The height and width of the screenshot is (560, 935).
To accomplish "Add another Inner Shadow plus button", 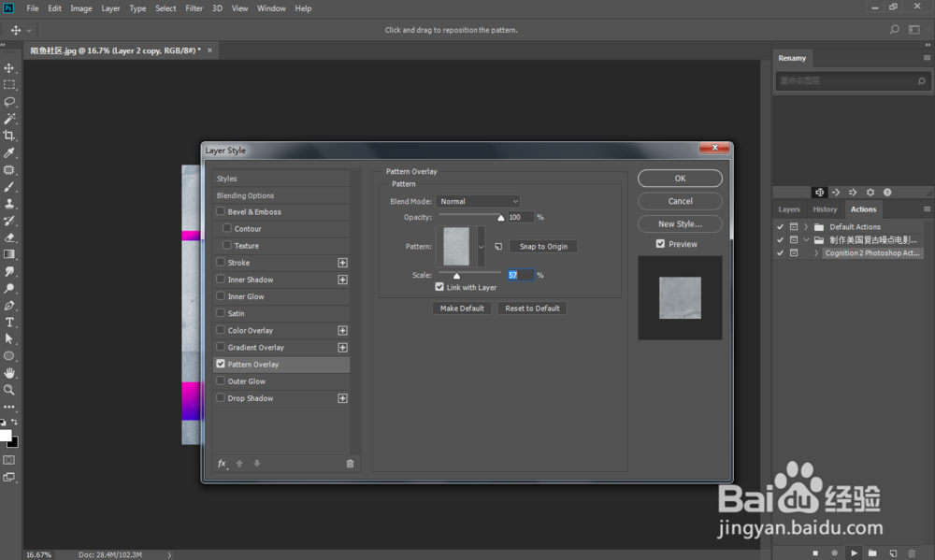I will tap(343, 280).
